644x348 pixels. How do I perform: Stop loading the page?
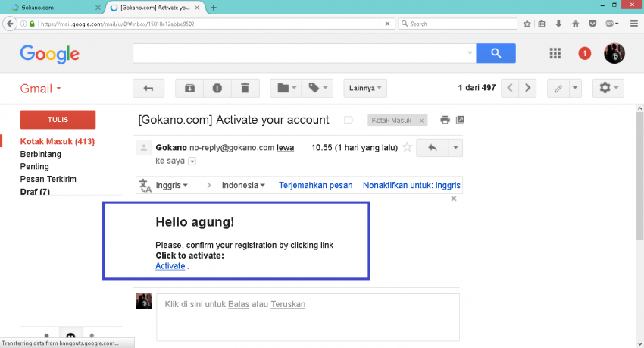(387, 24)
